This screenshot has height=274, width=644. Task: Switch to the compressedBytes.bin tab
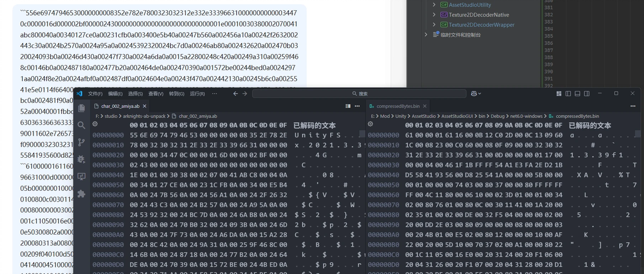point(398,106)
